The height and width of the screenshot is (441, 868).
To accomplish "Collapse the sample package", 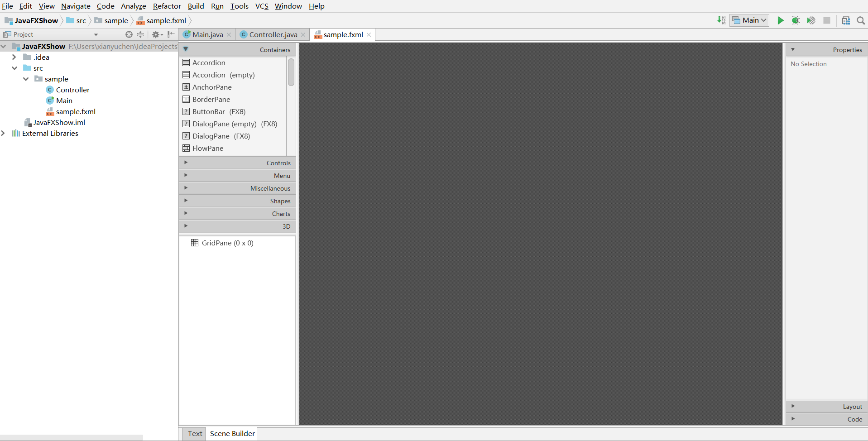I will [x=26, y=79].
